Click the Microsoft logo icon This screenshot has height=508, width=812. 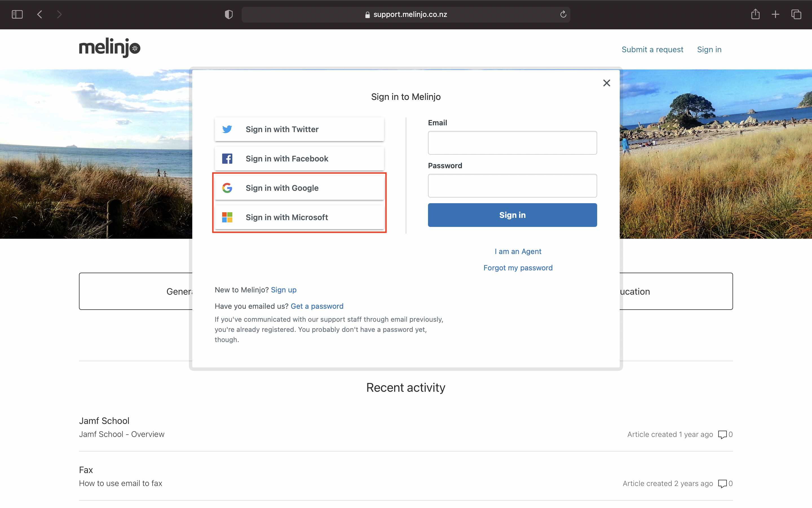(x=227, y=217)
